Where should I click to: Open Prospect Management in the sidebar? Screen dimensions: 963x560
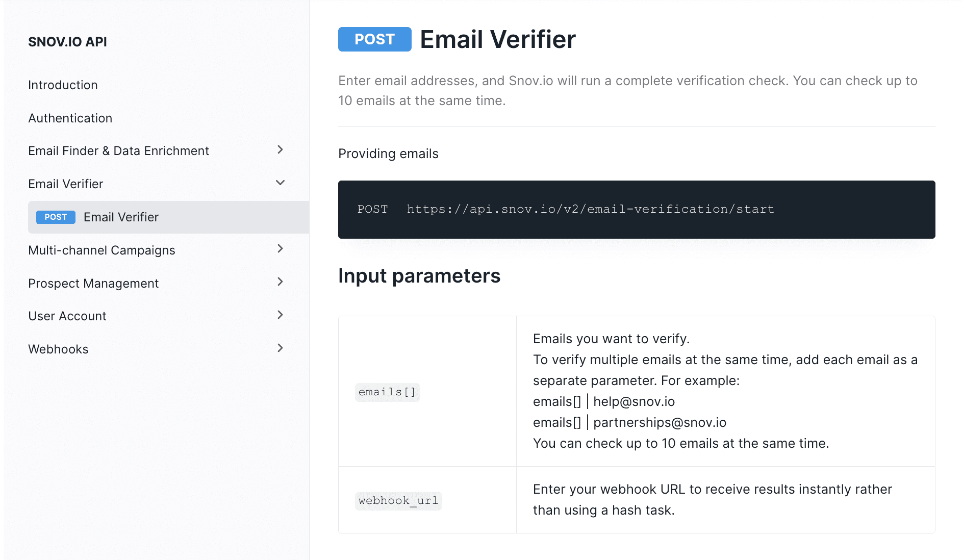[x=93, y=284]
